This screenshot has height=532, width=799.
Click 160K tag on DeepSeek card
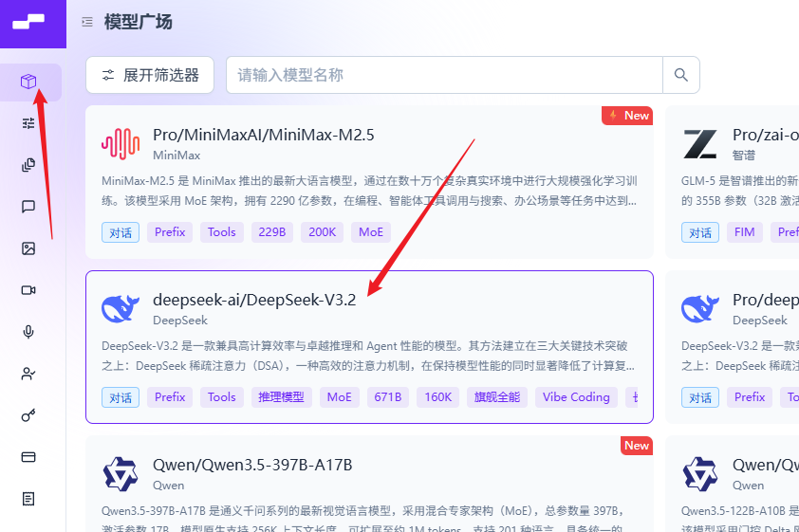click(438, 397)
